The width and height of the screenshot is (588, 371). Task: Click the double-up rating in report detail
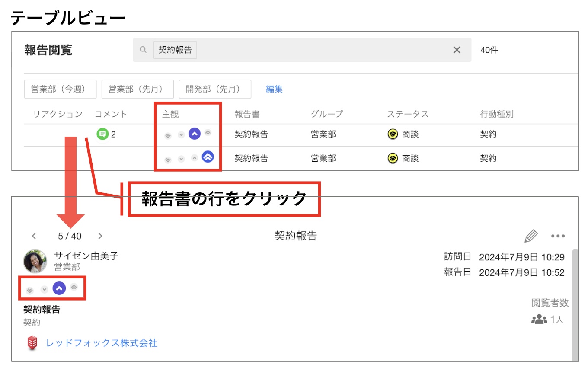74,287
